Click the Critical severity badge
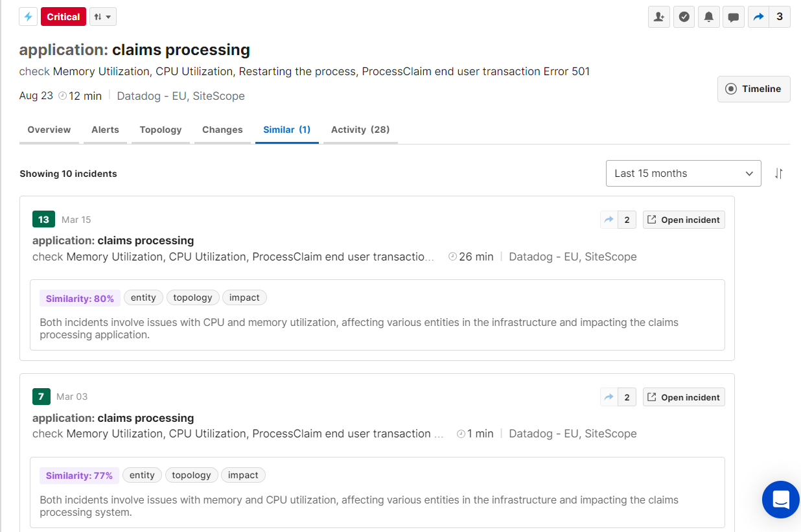This screenshot has width=801, height=532. coord(64,17)
